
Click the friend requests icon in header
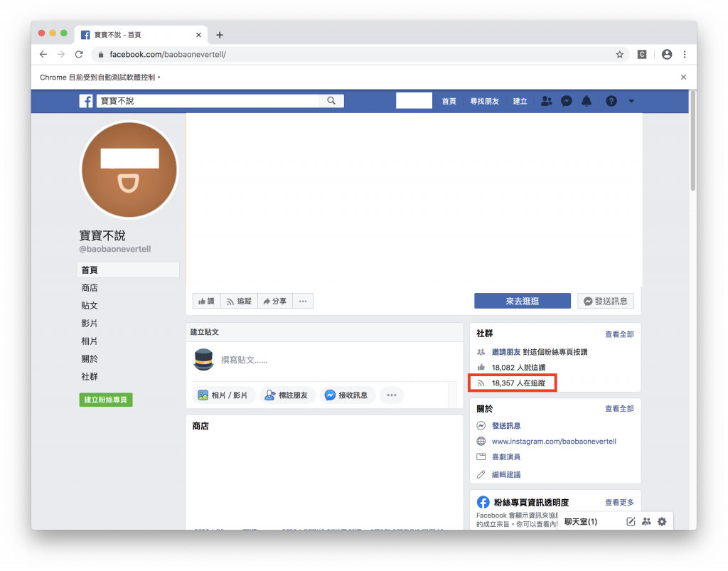tap(547, 101)
